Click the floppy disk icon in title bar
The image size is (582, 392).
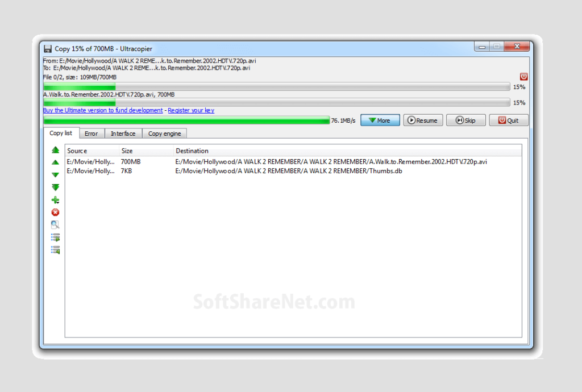point(48,49)
